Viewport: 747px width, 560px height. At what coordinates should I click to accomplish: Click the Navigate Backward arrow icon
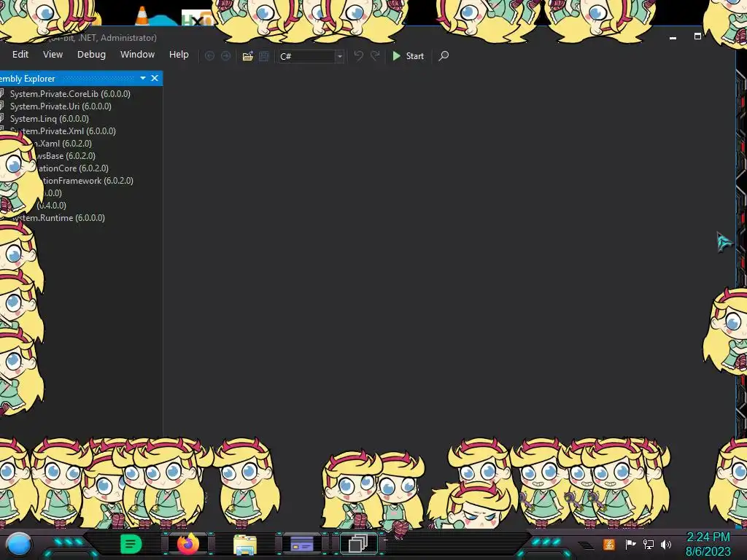click(209, 56)
